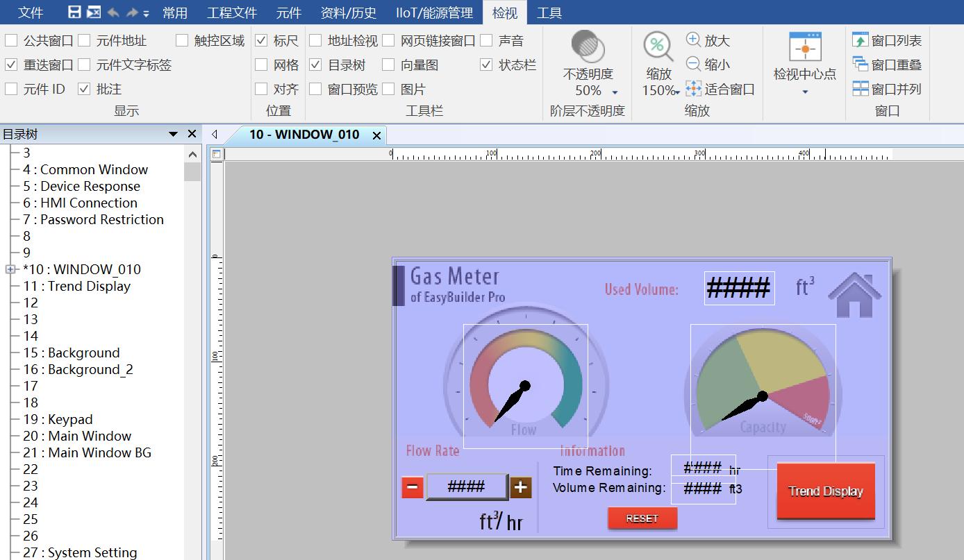This screenshot has height=560, width=964.
Task: Select the 10 - WINDOW_010 document tab
Action: tap(305, 135)
